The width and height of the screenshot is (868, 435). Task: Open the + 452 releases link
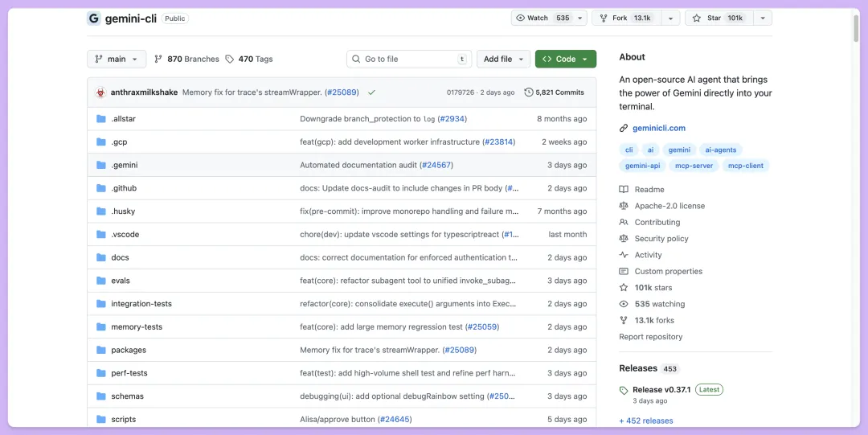tap(646, 421)
